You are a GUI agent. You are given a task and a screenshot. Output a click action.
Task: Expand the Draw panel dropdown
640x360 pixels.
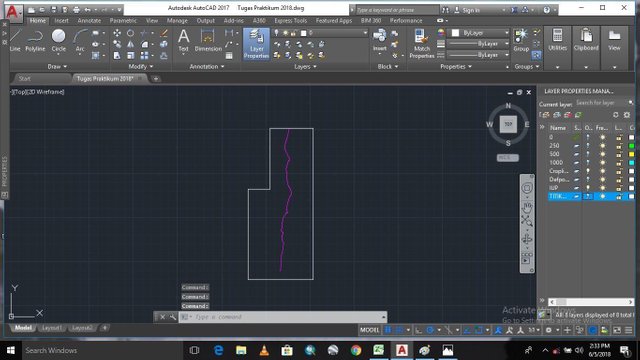tap(57, 67)
